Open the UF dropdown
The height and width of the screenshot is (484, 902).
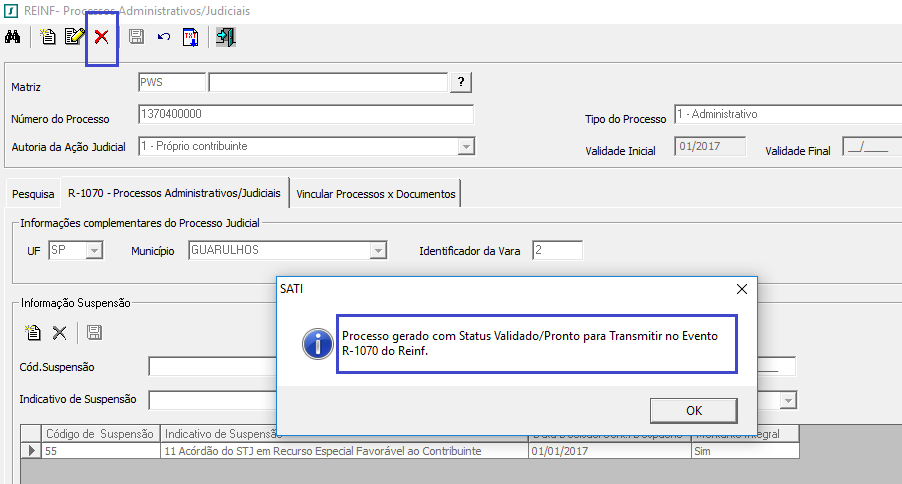click(x=94, y=250)
